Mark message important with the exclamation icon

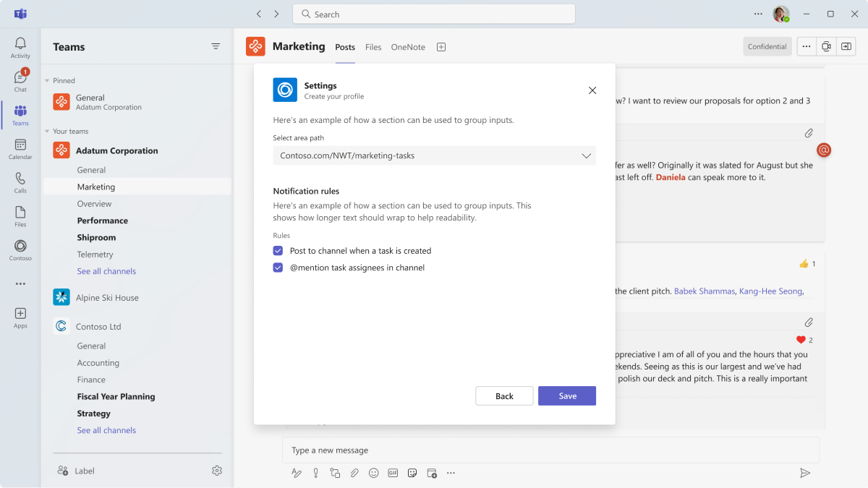tap(315, 473)
